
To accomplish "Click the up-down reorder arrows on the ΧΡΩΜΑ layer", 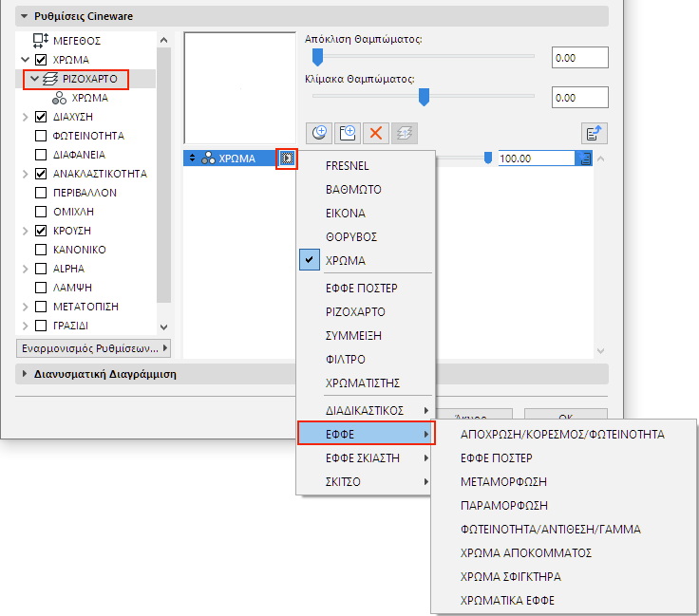I will coord(192,158).
